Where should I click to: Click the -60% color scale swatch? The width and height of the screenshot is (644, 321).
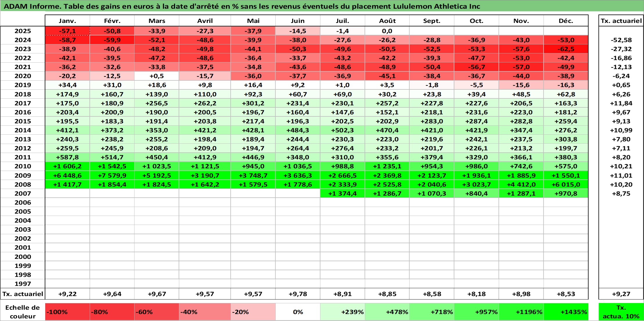[157, 312]
